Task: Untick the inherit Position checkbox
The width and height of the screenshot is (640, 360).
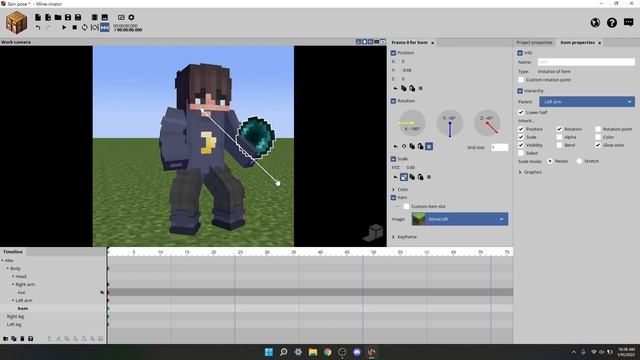Action: tap(521, 129)
